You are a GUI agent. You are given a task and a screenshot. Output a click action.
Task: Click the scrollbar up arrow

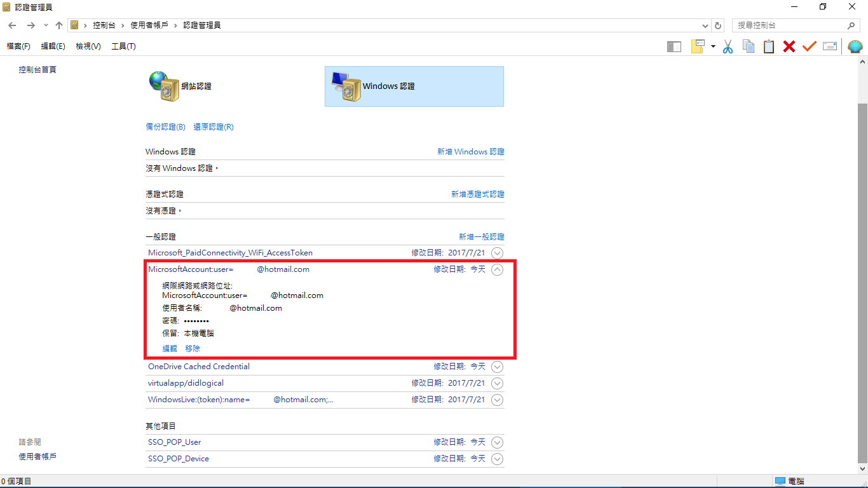[862, 62]
